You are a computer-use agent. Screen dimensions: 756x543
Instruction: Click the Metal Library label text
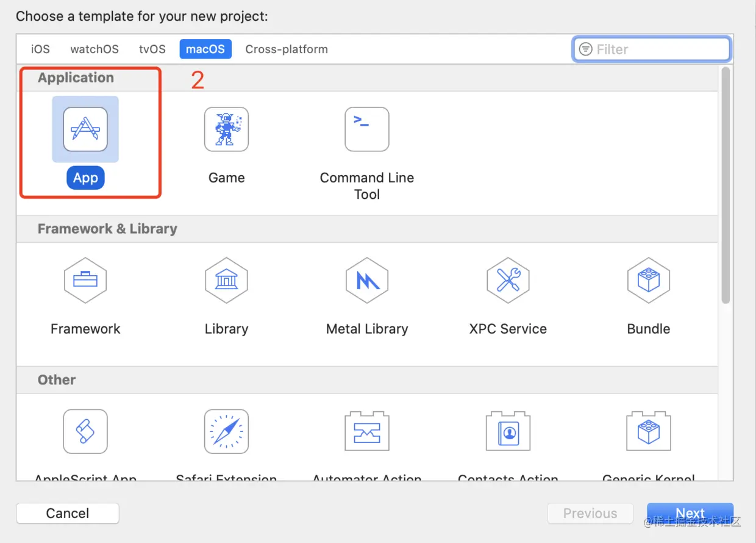tap(367, 329)
